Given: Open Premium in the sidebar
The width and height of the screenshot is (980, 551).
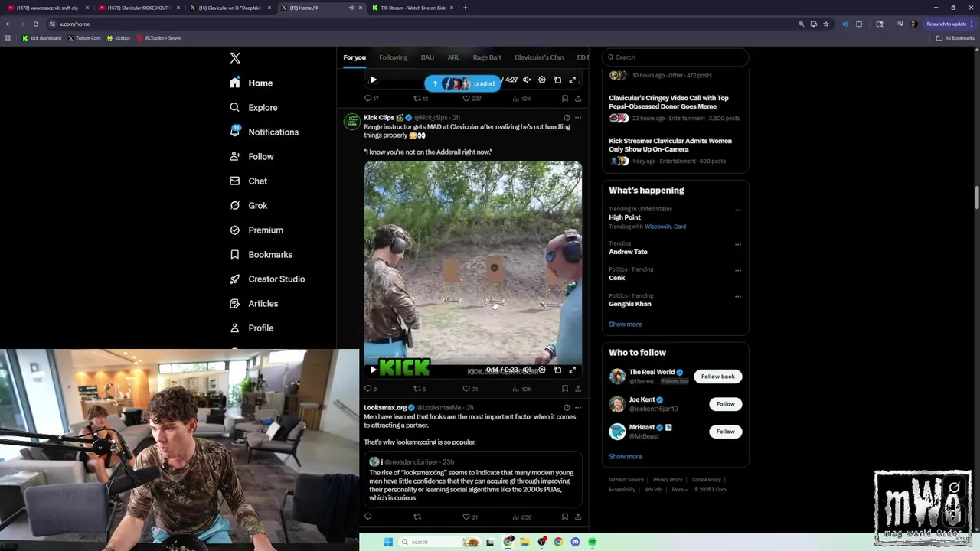Looking at the screenshot, I should [256, 230].
